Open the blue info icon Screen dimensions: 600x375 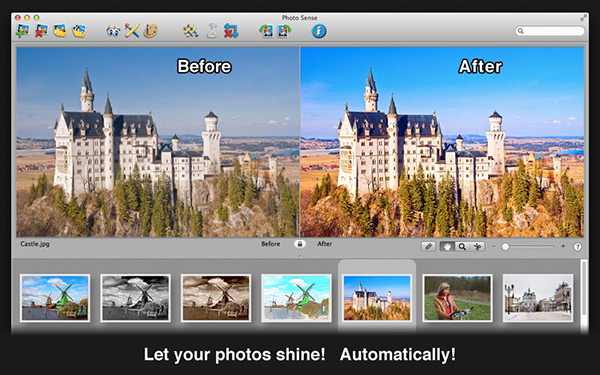click(319, 31)
